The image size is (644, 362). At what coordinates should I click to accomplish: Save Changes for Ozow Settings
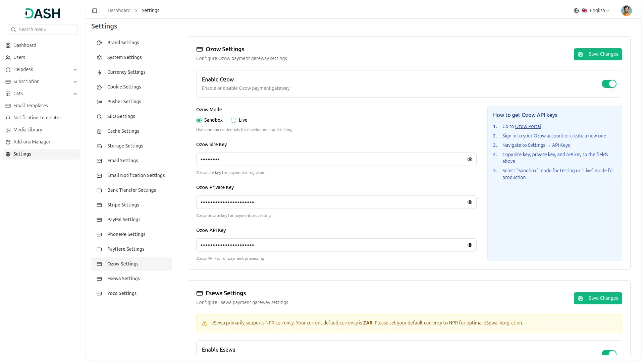[x=598, y=54]
